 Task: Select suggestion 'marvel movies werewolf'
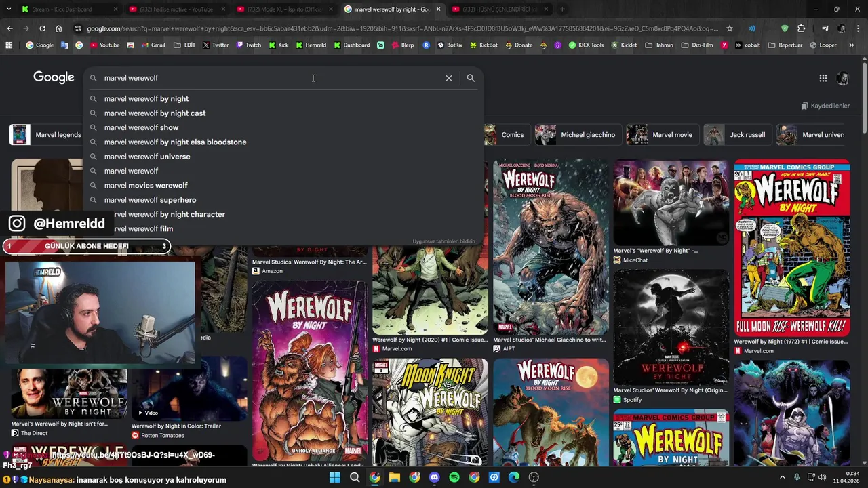[283, 186]
